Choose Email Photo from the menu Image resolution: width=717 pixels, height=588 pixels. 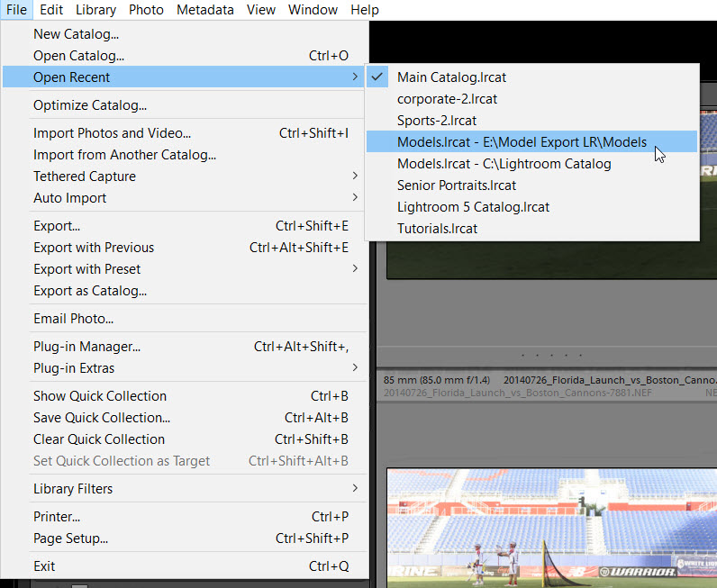pyautogui.click(x=73, y=319)
